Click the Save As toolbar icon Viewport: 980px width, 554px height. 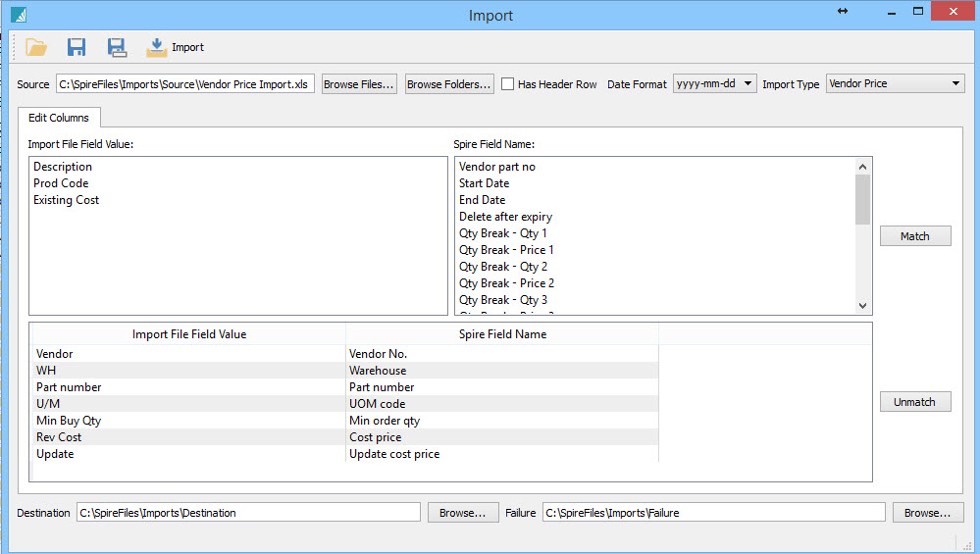point(117,47)
